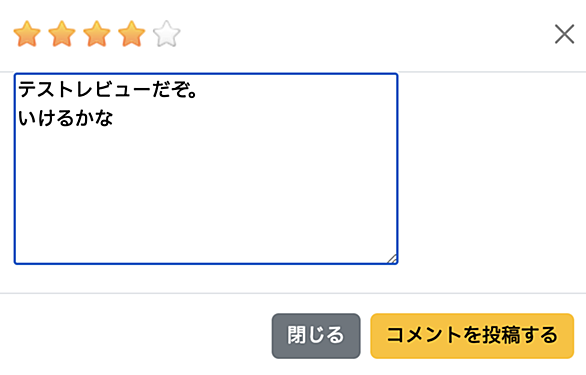Image resolution: width=586 pixels, height=375 pixels.
Task: Click the ト character after テス
Action: 66,90
